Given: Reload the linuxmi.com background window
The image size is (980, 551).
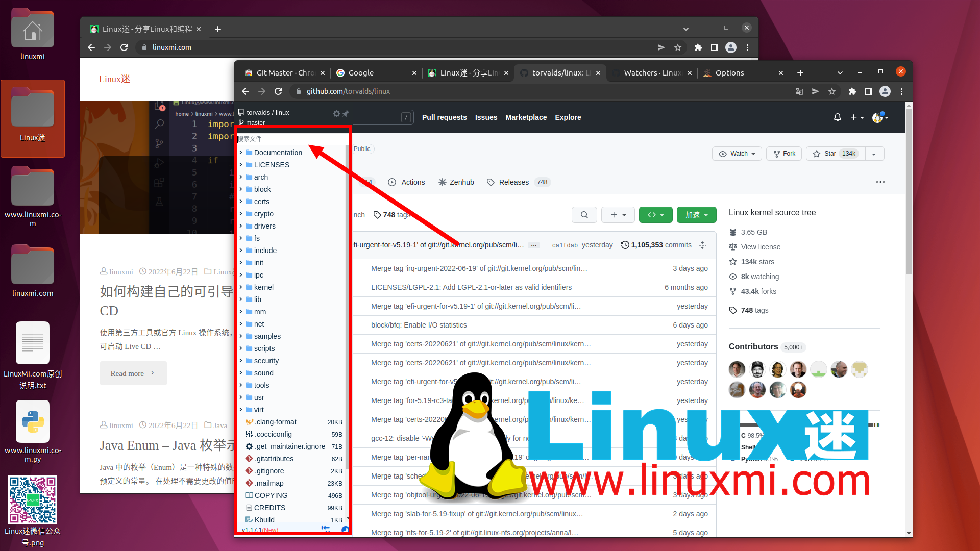Looking at the screenshot, I should 124,47.
